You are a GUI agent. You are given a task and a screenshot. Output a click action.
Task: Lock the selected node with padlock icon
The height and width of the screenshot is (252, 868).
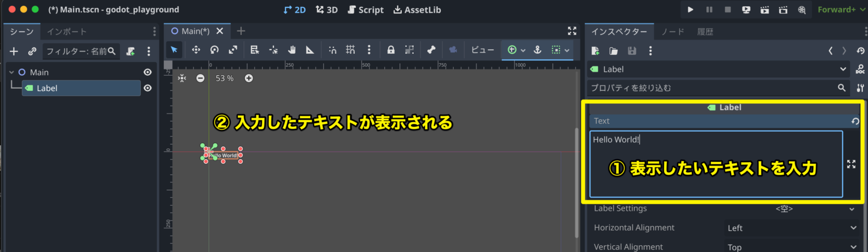pos(390,50)
